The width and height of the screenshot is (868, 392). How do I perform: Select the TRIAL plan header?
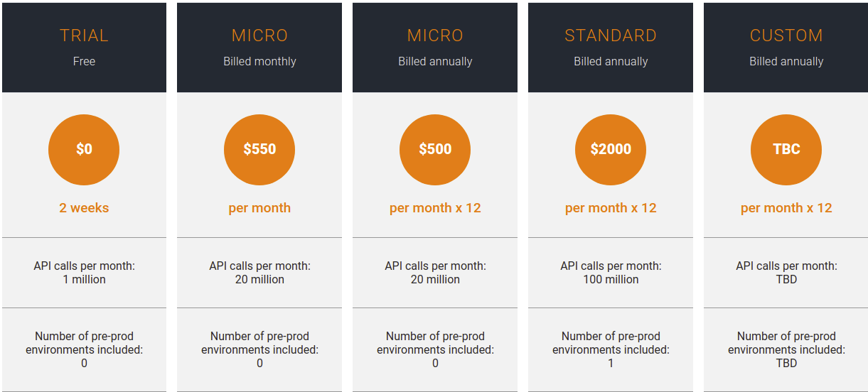click(x=84, y=48)
